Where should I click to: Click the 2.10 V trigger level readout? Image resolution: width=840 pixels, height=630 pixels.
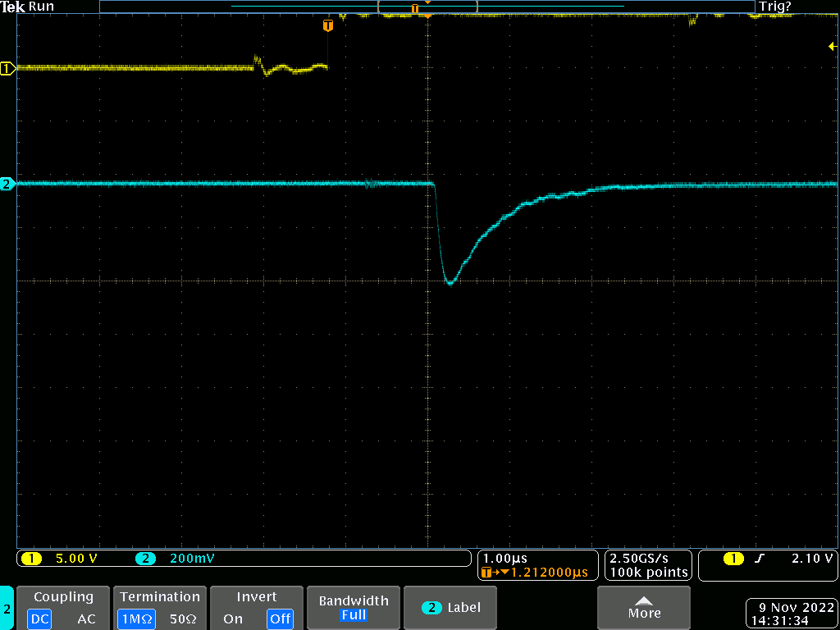812,559
